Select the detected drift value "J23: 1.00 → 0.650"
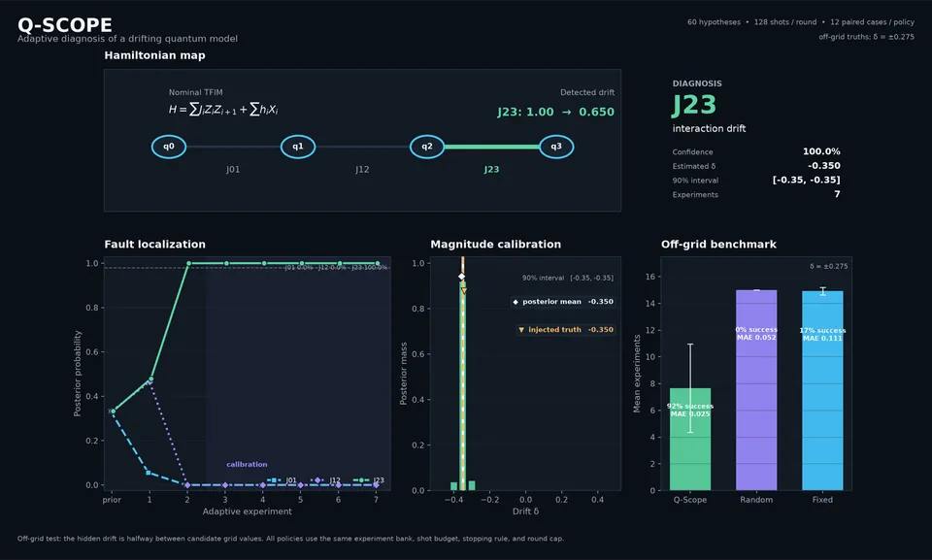This screenshot has height=560, width=932. 555,112
